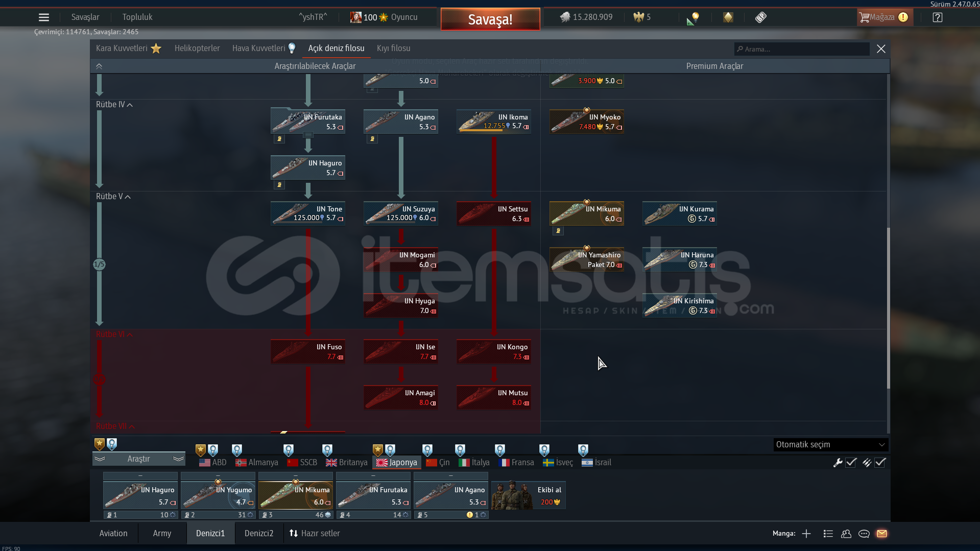
Task: Click the Golden Eagles currency icon
Action: (638, 17)
